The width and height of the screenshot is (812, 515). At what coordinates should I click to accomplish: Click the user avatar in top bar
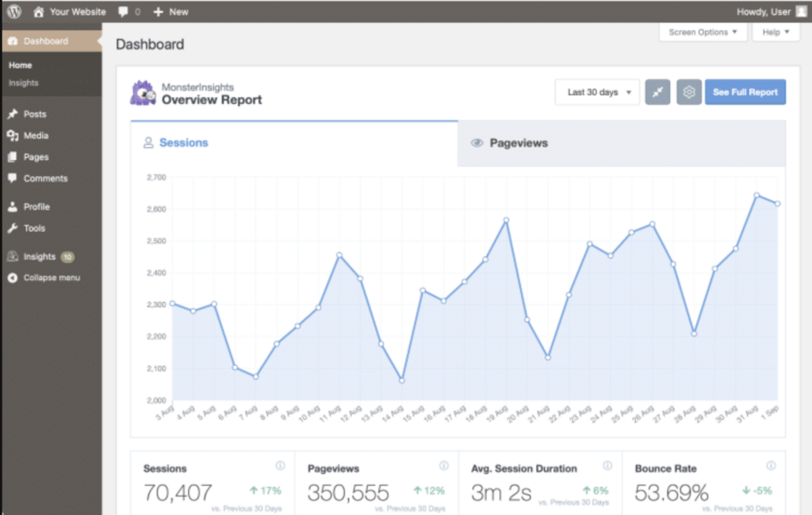pos(801,12)
